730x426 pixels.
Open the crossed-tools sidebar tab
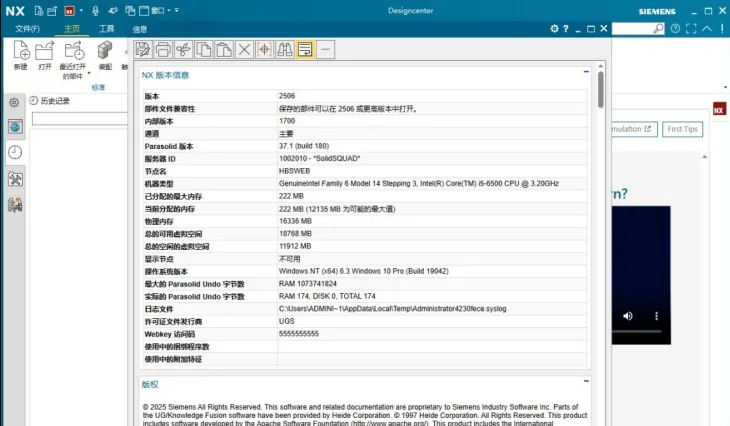click(x=15, y=179)
